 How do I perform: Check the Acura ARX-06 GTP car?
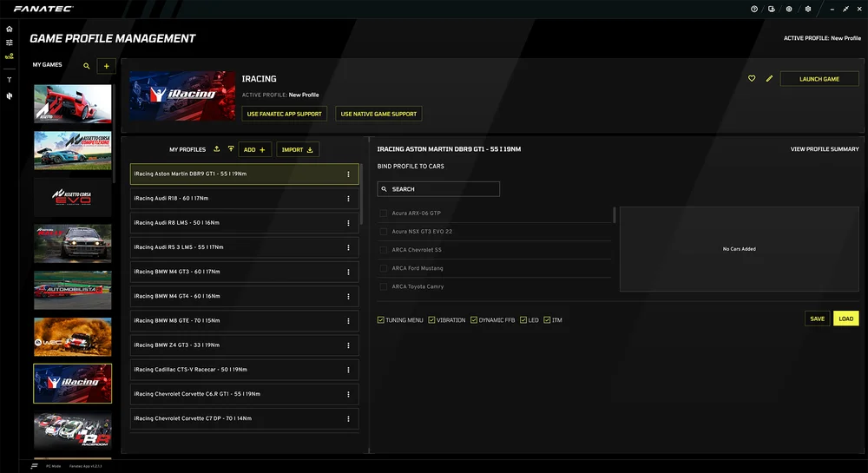383,213
